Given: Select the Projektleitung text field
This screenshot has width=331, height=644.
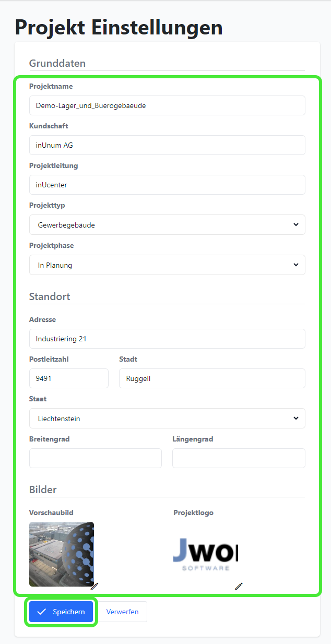Looking at the screenshot, I should [x=167, y=185].
